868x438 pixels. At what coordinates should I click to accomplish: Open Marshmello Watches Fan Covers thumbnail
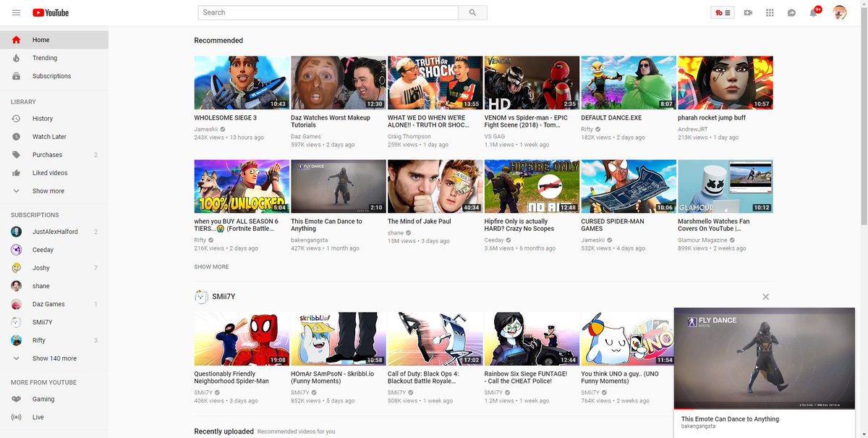click(x=725, y=187)
